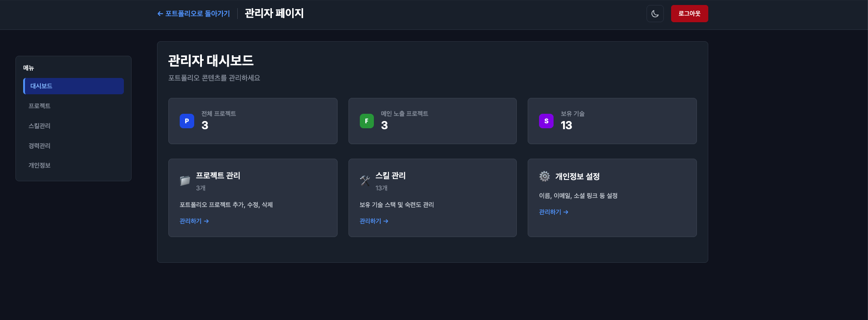This screenshot has width=868, height=320.
Task: Select 대시보드 in the sidebar menu
Action: (x=74, y=86)
